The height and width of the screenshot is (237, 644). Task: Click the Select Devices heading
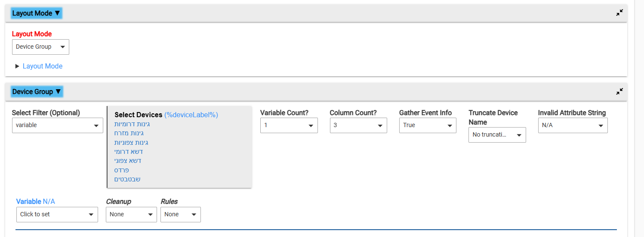click(x=139, y=115)
